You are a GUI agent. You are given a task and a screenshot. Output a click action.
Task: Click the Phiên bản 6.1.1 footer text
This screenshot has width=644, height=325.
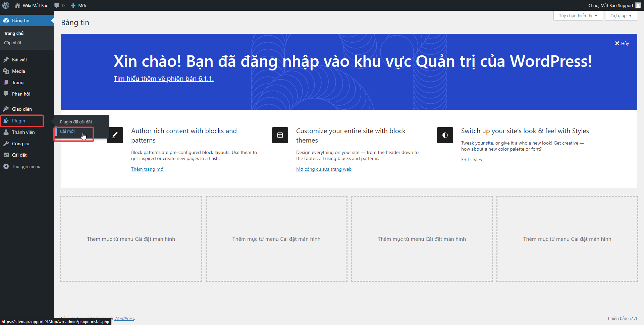point(622,318)
